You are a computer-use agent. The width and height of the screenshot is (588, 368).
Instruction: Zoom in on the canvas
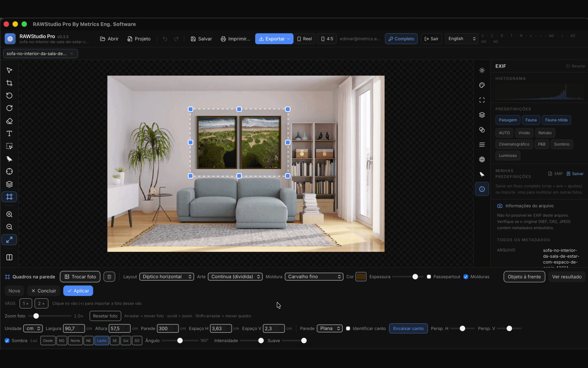[9, 214]
